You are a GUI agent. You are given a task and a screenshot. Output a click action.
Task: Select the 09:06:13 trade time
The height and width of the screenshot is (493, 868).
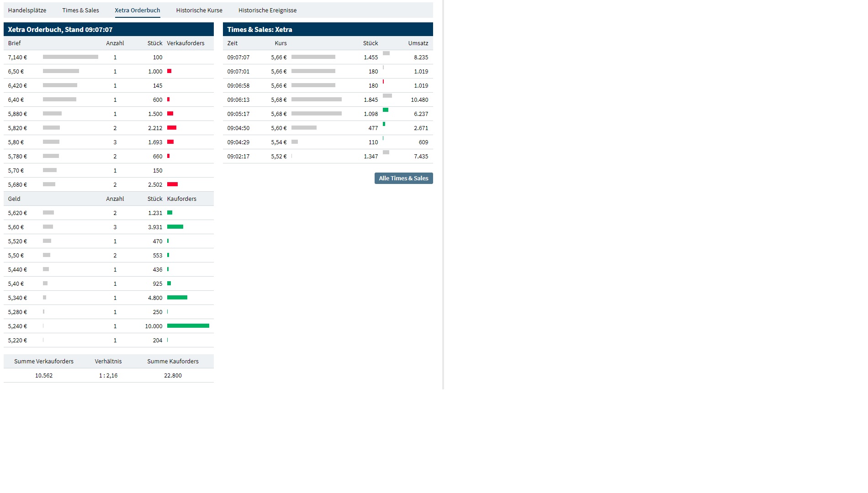[x=238, y=100]
